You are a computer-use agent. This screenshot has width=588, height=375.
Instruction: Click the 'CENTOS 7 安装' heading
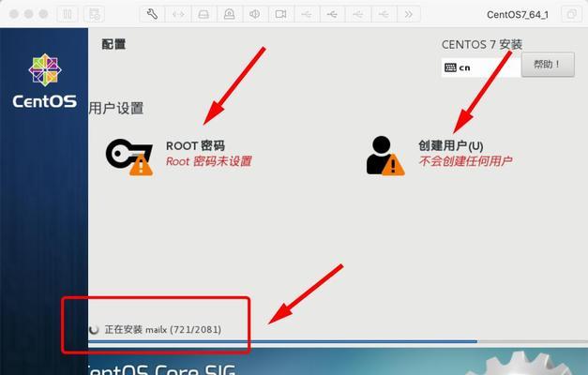(482, 44)
